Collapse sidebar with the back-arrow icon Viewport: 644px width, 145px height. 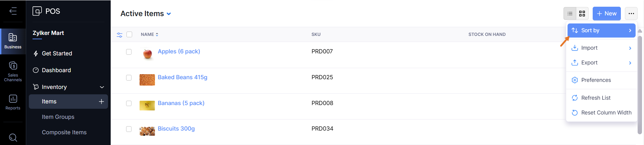(x=13, y=11)
